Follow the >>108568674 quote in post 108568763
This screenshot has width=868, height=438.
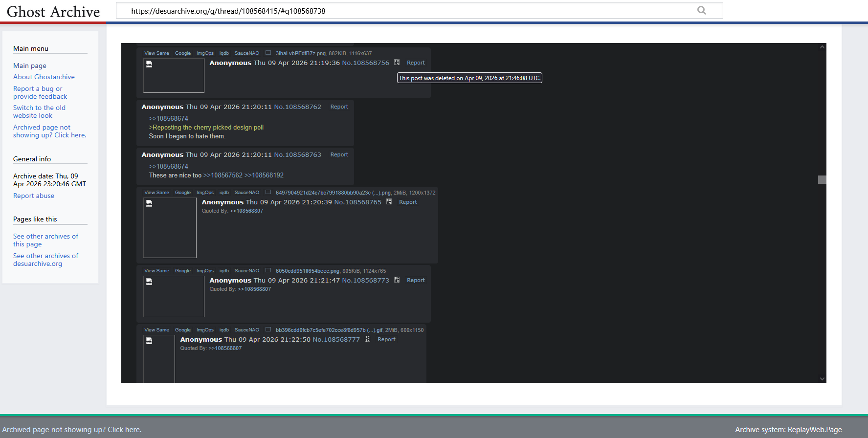(x=169, y=166)
